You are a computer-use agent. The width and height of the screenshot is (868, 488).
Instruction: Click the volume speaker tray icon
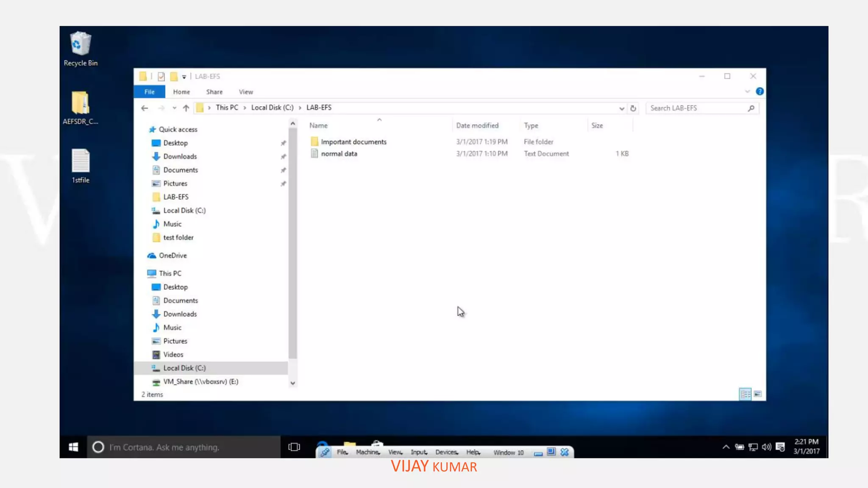click(x=766, y=447)
